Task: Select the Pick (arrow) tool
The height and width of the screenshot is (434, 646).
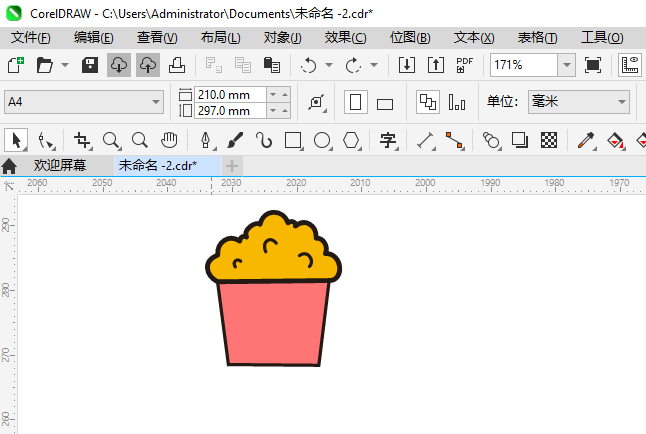Action: point(16,140)
